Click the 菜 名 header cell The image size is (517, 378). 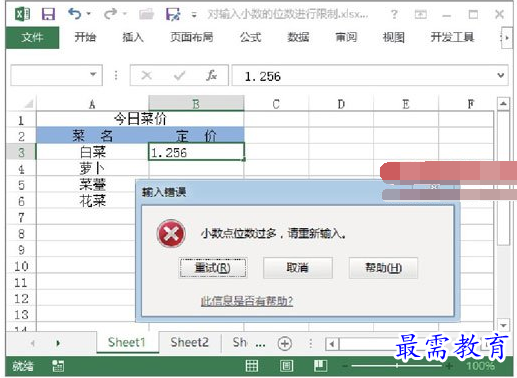[92, 136]
